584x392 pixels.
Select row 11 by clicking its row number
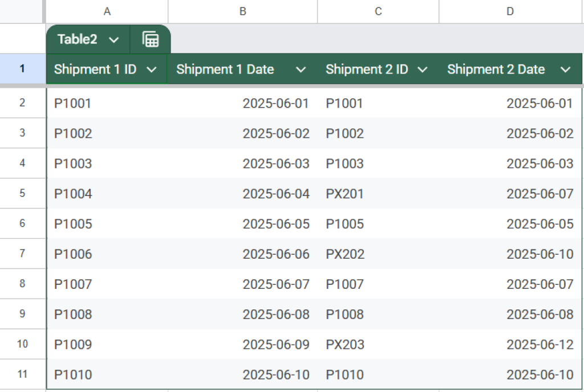point(22,374)
